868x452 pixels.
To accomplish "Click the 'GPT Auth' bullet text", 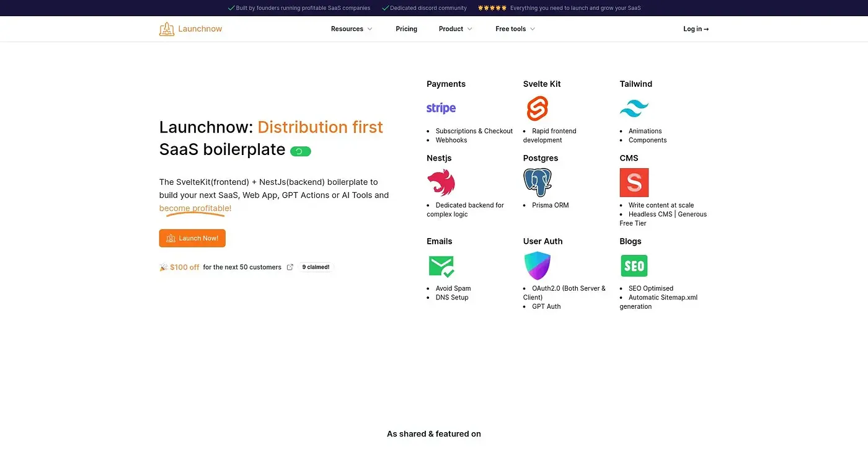I will point(546,306).
